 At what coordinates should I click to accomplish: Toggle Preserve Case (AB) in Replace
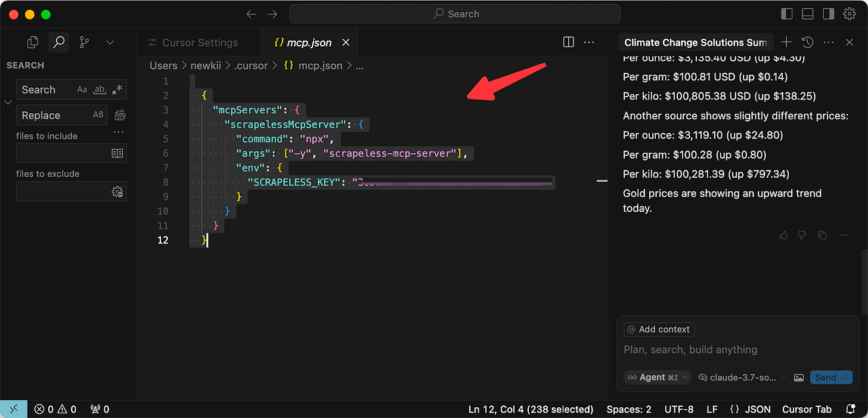pos(98,115)
